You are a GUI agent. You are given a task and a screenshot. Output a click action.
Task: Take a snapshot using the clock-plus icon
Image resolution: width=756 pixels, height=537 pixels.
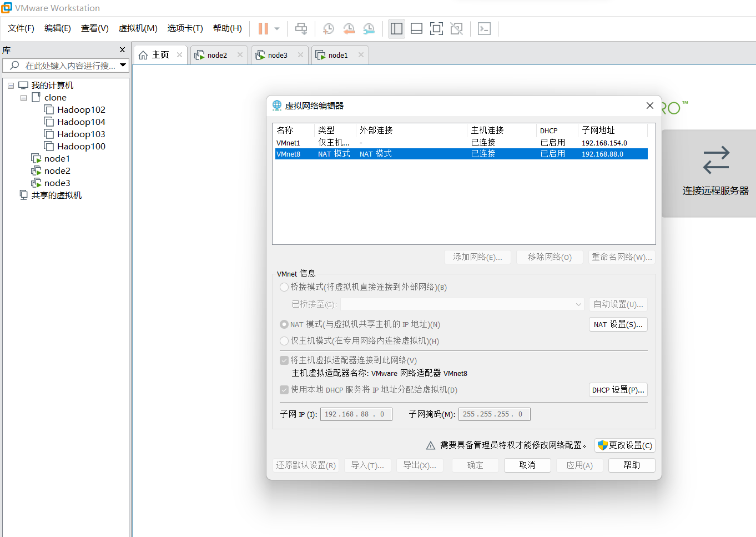(329, 28)
